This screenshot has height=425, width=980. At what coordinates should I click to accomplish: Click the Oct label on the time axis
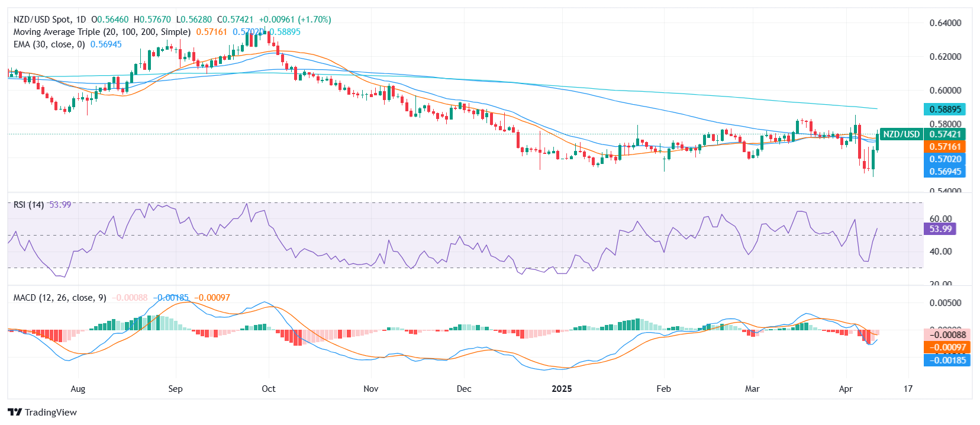269,389
